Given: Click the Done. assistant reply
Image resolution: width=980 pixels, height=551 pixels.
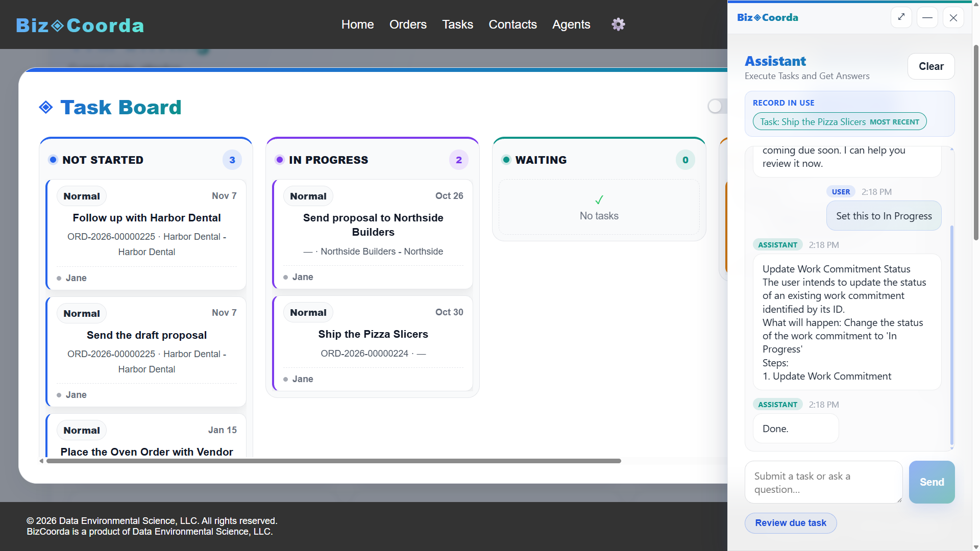Looking at the screenshot, I should [796, 429].
